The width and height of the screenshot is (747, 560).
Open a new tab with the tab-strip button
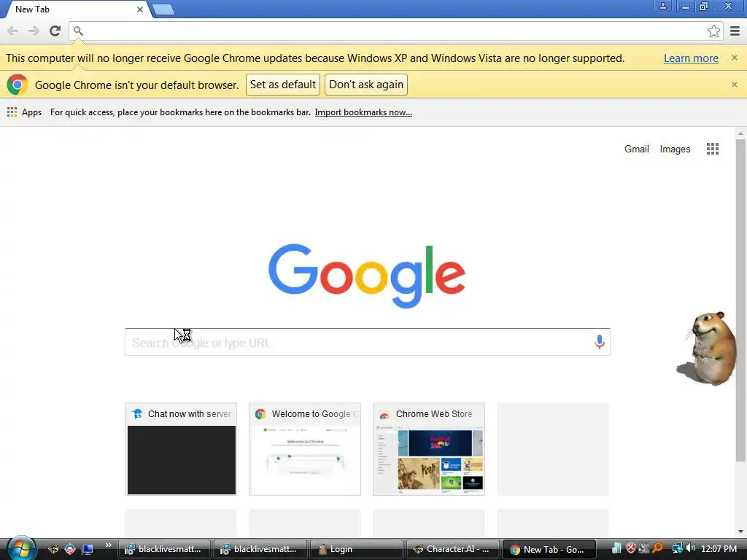click(163, 9)
